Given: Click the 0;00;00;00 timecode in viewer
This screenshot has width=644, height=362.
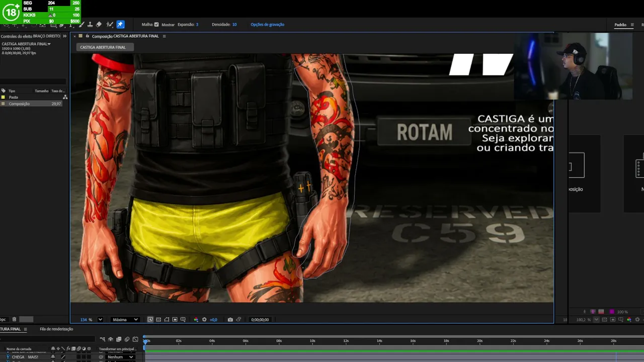Looking at the screenshot, I should pyautogui.click(x=260, y=320).
